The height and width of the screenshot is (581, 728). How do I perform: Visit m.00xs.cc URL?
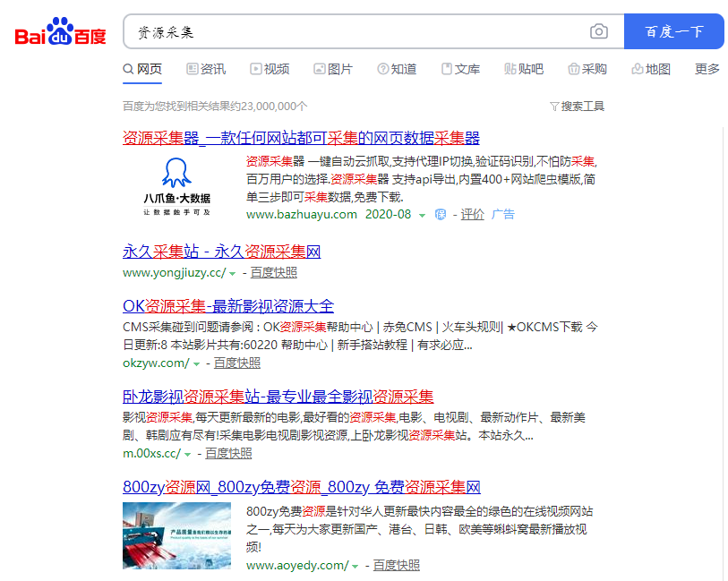pyautogui.click(x=152, y=453)
